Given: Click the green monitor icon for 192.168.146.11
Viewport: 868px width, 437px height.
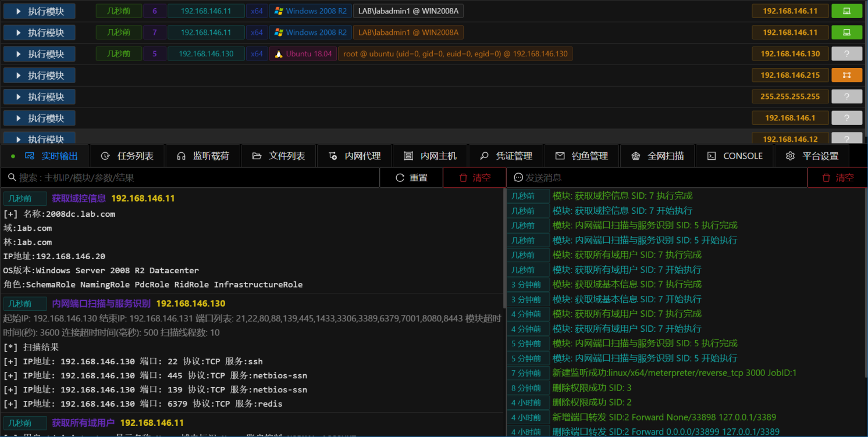Looking at the screenshot, I should tap(847, 10).
